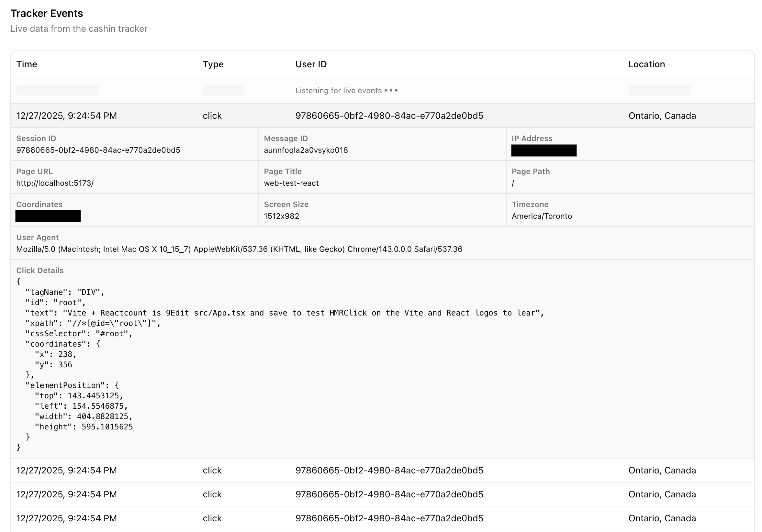The height and width of the screenshot is (532, 762).
Task: Select the Session ID value
Action: [98, 150]
